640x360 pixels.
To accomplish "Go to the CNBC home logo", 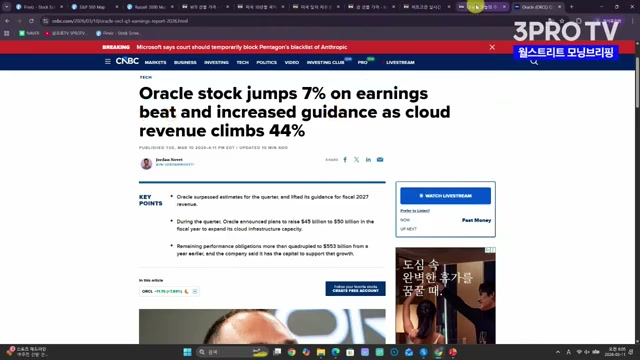I will pyautogui.click(x=127, y=61).
